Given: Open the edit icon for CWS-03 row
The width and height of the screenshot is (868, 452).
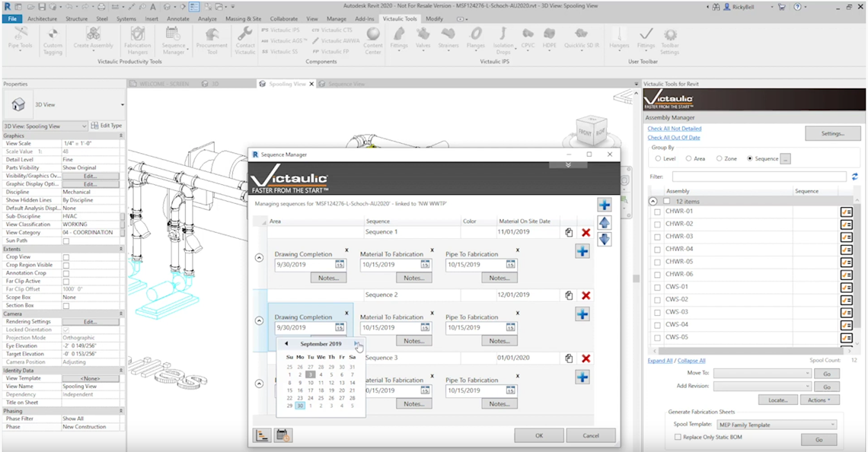Looking at the screenshot, I should pos(846,313).
